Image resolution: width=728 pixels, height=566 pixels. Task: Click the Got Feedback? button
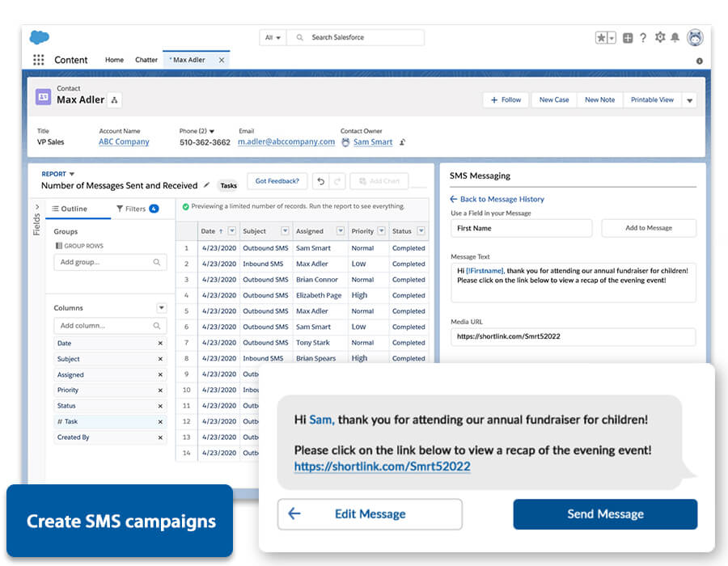277,181
